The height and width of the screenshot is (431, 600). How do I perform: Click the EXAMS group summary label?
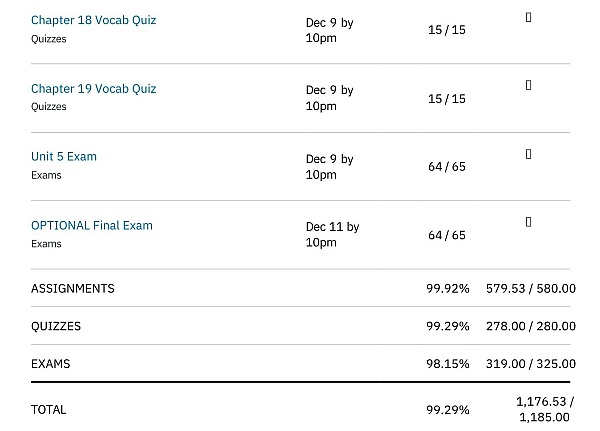click(51, 364)
